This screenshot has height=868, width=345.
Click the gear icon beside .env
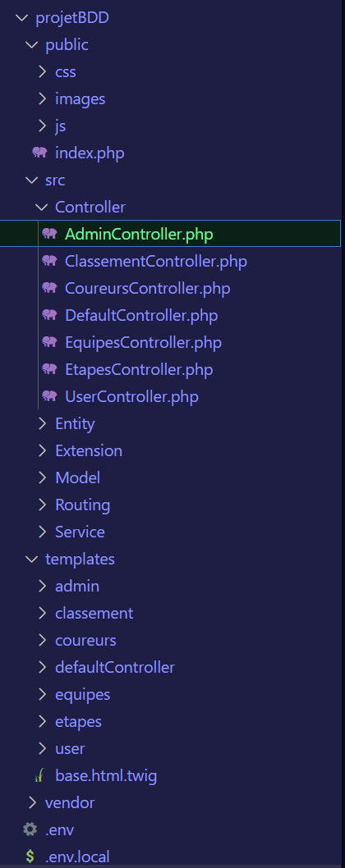[30, 829]
